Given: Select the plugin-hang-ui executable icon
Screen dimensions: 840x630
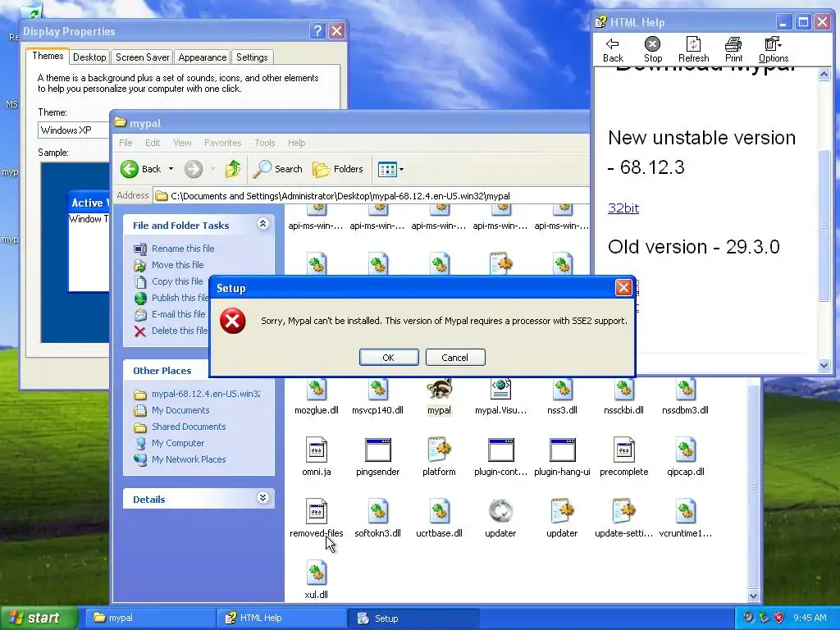Looking at the screenshot, I should point(562,450).
